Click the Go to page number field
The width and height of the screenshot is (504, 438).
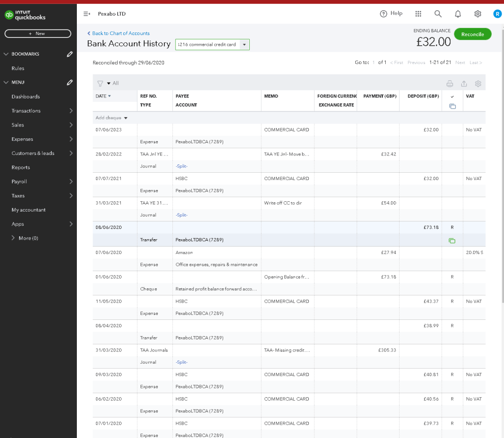tap(373, 63)
